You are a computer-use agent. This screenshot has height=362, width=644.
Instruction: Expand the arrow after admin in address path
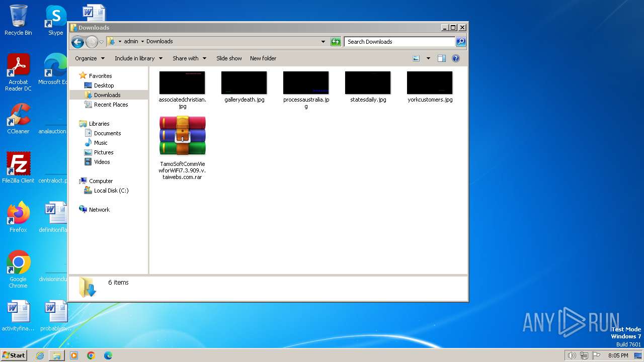click(x=142, y=42)
